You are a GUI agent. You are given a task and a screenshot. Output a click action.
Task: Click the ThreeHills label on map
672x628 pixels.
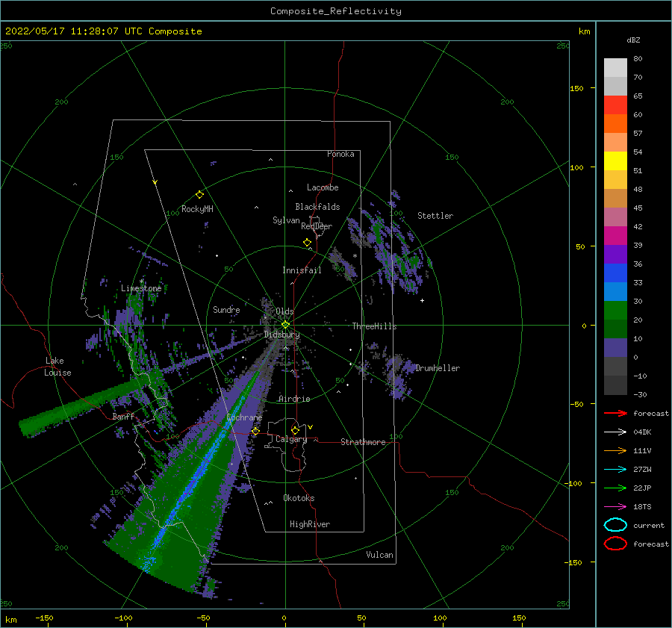pos(374,326)
